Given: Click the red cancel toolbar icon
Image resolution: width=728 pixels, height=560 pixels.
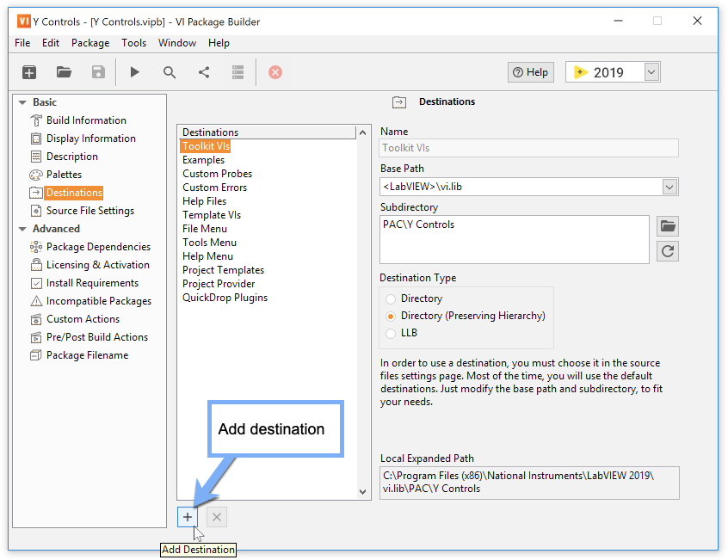Looking at the screenshot, I should 275,72.
